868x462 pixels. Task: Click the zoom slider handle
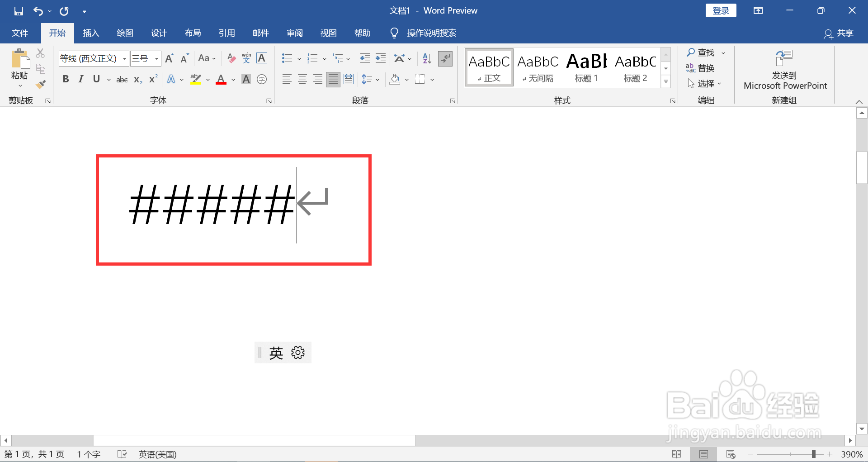click(814, 454)
